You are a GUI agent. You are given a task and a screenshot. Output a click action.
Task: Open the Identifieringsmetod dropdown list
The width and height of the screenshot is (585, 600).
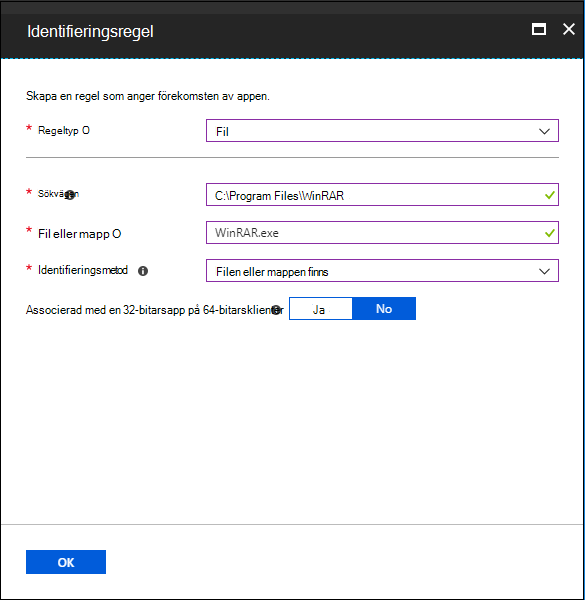(382, 271)
